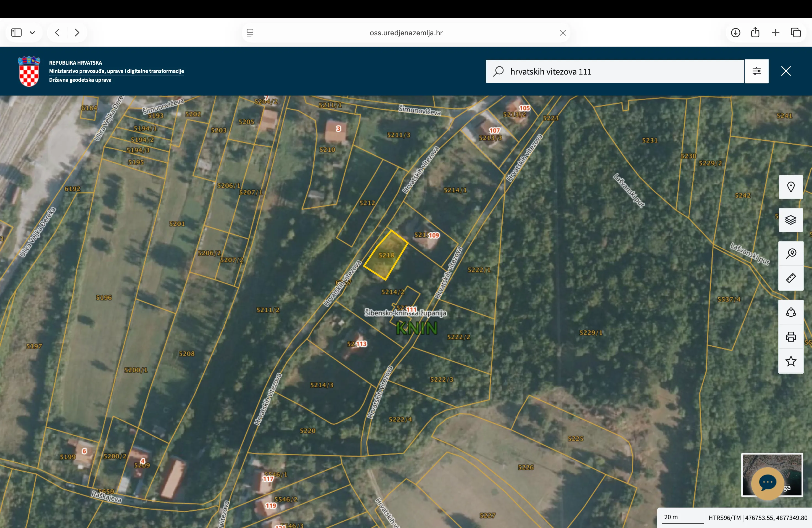Close the search panel with the white X
This screenshot has width=812, height=528.
(x=786, y=71)
